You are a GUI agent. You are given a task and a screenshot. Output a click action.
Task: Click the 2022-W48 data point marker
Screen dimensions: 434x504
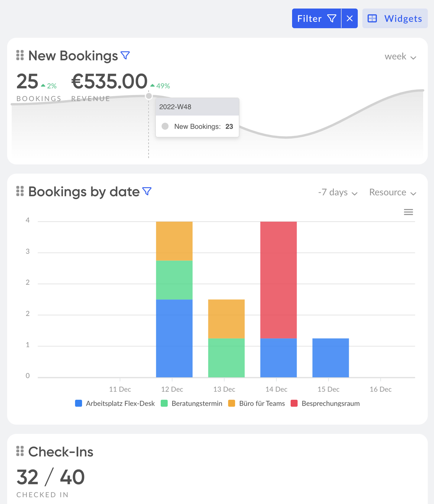tap(149, 96)
